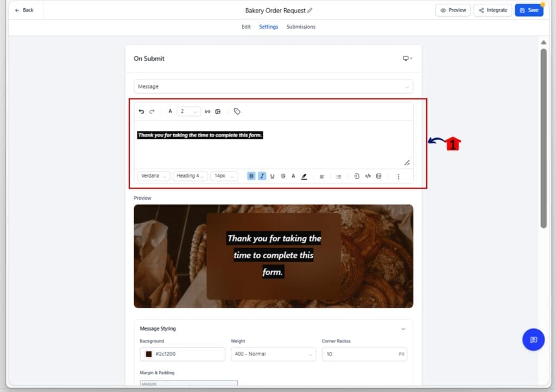Switch to the Submissions tab
This screenshot has height=392, width=556.
(301, 27)
